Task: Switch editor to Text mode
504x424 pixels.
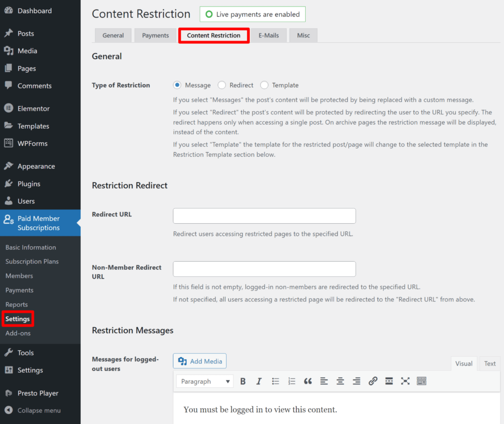Action: tap(489, 364)
